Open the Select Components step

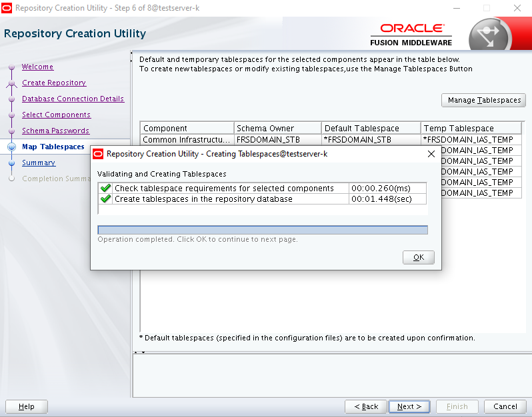point(56,115)
